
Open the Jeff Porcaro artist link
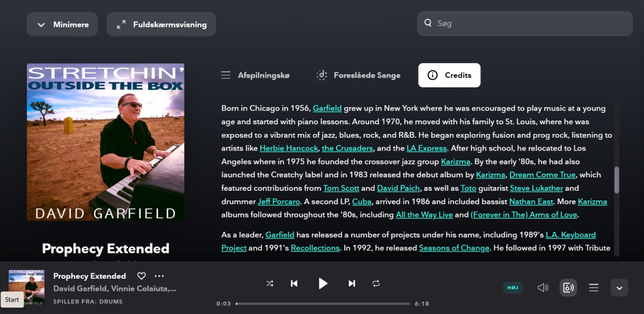279,201
